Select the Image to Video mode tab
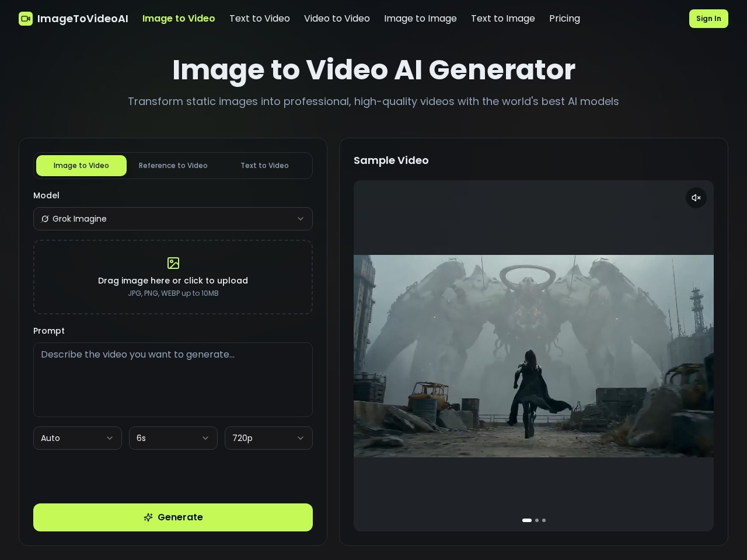The image size is (747, 560). pyautogui.click(x=81, y=166)
